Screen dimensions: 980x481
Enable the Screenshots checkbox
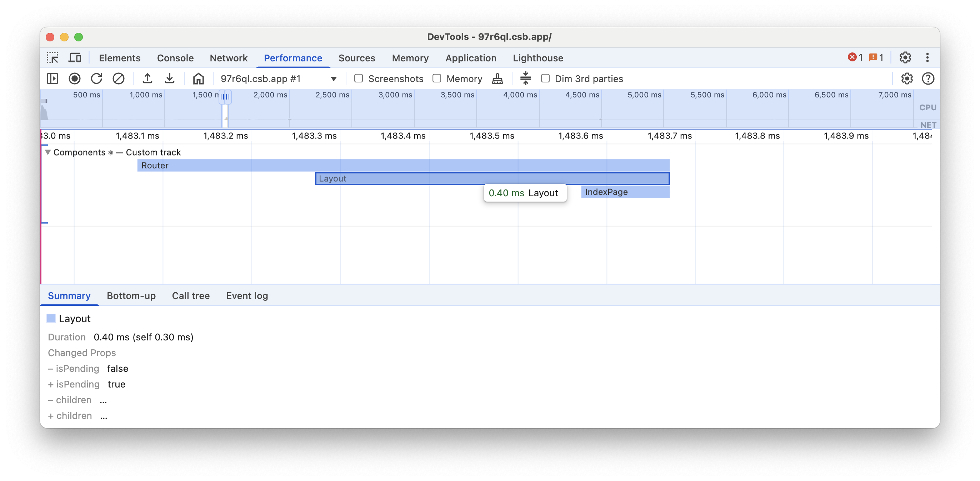pos(358,79)
